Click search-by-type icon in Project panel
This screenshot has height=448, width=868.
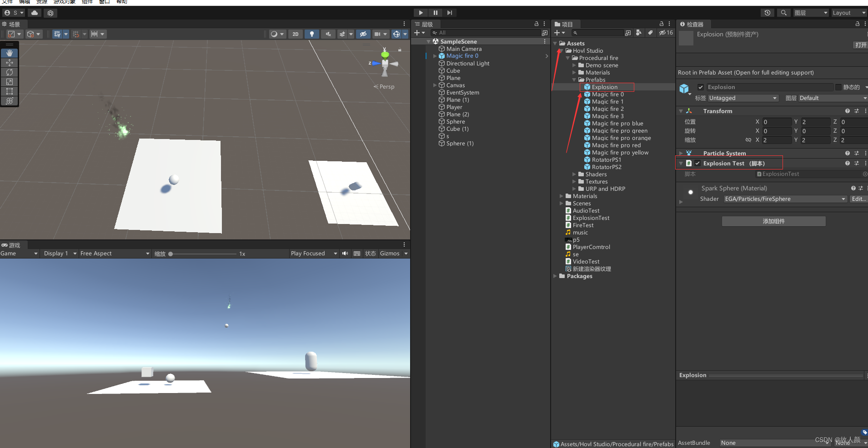click(639, 33)
